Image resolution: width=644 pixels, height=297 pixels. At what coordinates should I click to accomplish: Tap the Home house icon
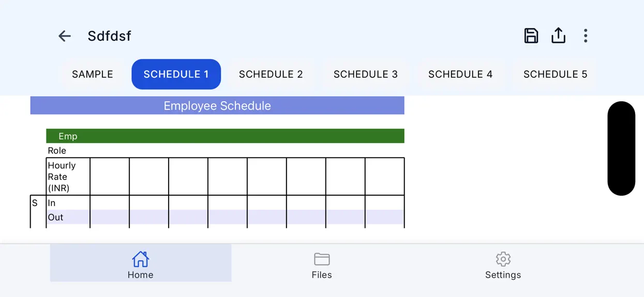[x=140, y=259]
